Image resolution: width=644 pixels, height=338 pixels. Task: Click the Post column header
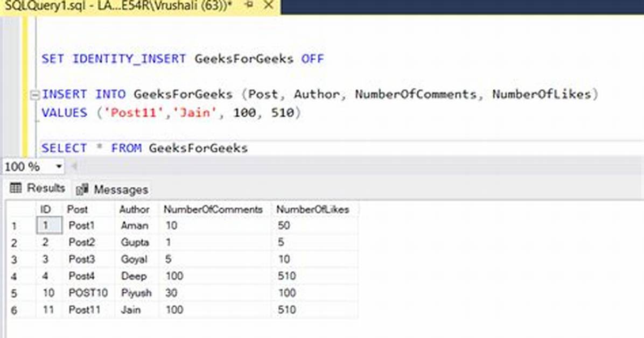(x=88, y=209)
